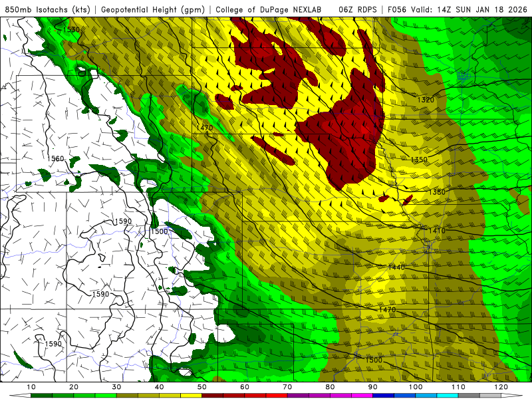Click the cyan swatch on the color bar
This screenshot has height=399, width=532.
pyautogui.click(x=448, y=396)
